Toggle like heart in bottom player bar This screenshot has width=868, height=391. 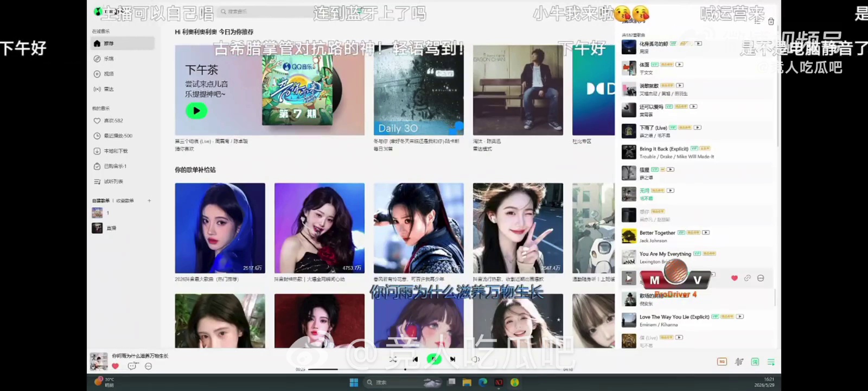[x=116, y=366]
